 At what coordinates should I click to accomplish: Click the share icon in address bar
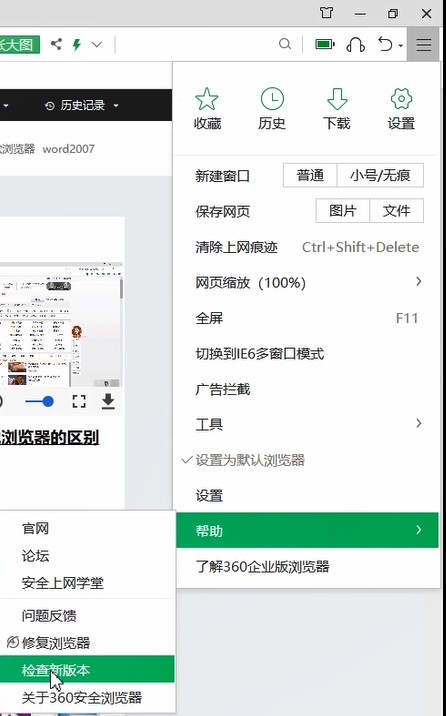(x=56, y=44)
